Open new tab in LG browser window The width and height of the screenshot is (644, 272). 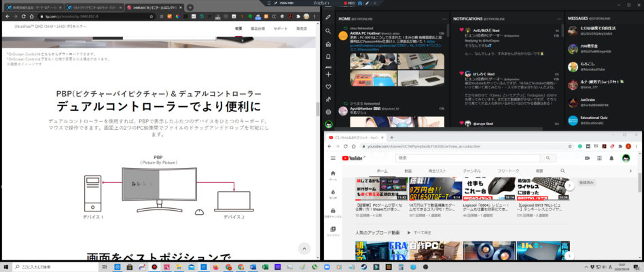(190, 7)
